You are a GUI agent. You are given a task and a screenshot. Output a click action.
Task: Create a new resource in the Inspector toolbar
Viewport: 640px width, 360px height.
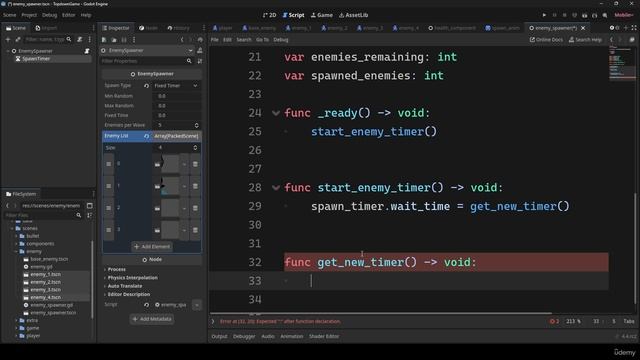click(x=104, y=40)
